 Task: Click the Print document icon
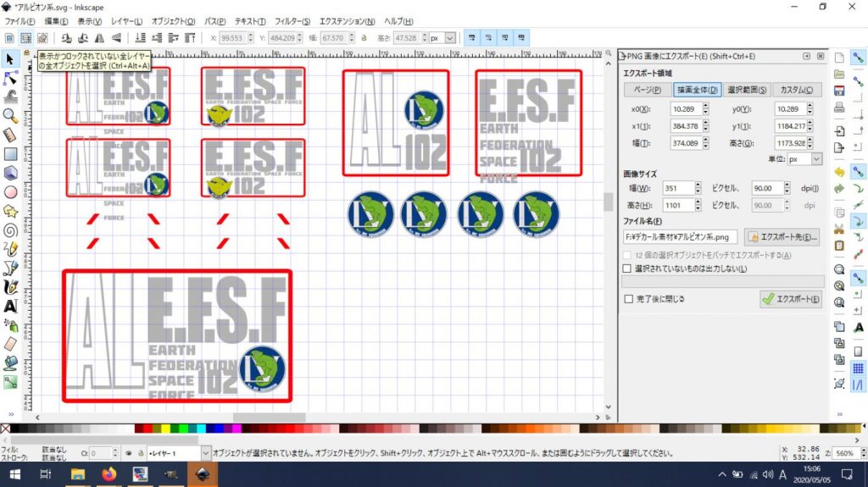click(x=839, y=108)
